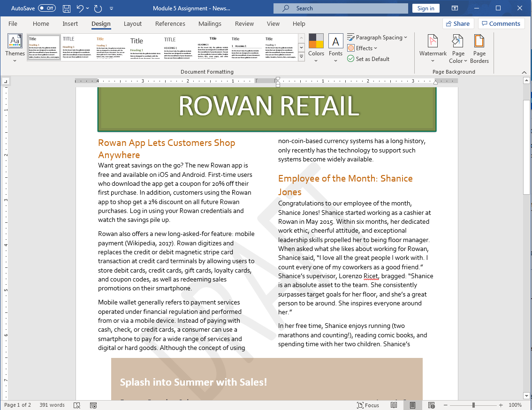This screenshot has height=410, width=532.
Task: Switch to the References tab
Action: tap(170, 23)
